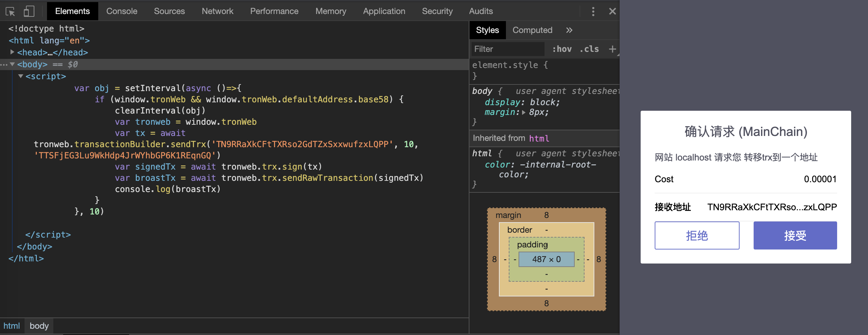Click the 487 × 0 content box
This screenshot has height=335, width=868.
pos(547,259)
